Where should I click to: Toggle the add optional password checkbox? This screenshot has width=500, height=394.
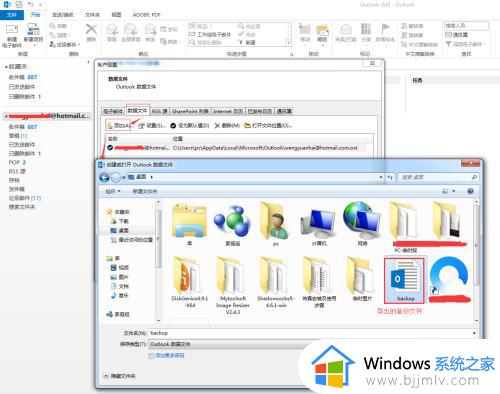(151, 356)
